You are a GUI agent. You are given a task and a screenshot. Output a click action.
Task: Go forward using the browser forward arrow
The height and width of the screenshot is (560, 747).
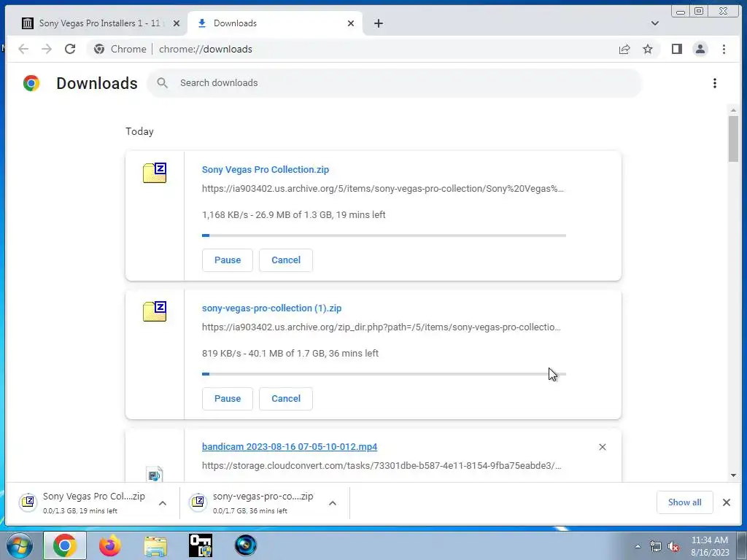[46, 49]
